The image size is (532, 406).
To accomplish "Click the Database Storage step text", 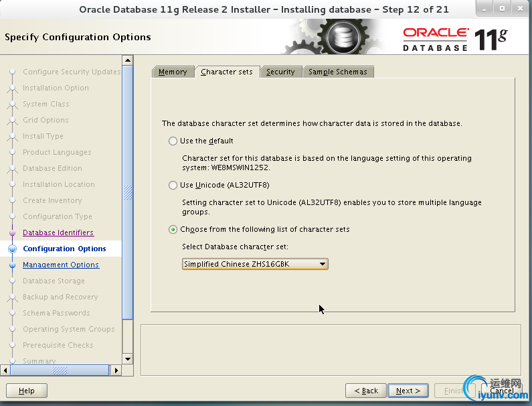I will click(x=54, y=281).
